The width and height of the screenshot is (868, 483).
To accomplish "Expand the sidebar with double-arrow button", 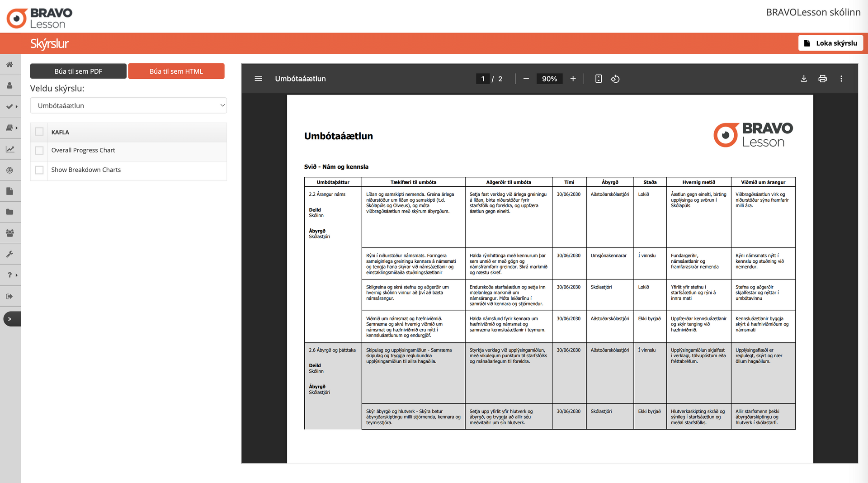I will 10,319.
